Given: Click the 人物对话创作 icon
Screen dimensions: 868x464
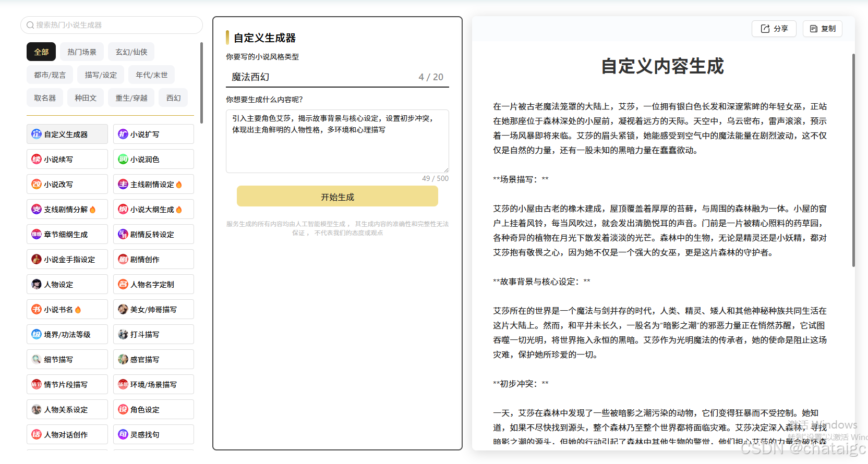Looking at the screenshot, I should [x=37, y=434].
